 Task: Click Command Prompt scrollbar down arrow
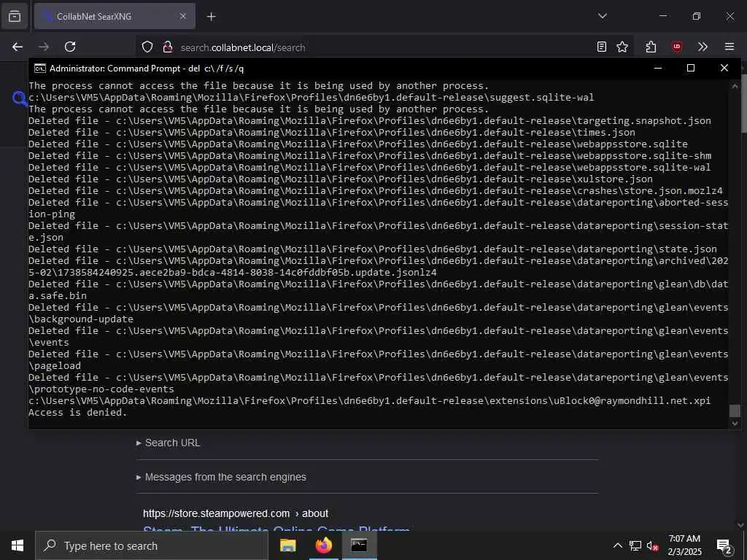pyautogui.click(x=735, y=423)
